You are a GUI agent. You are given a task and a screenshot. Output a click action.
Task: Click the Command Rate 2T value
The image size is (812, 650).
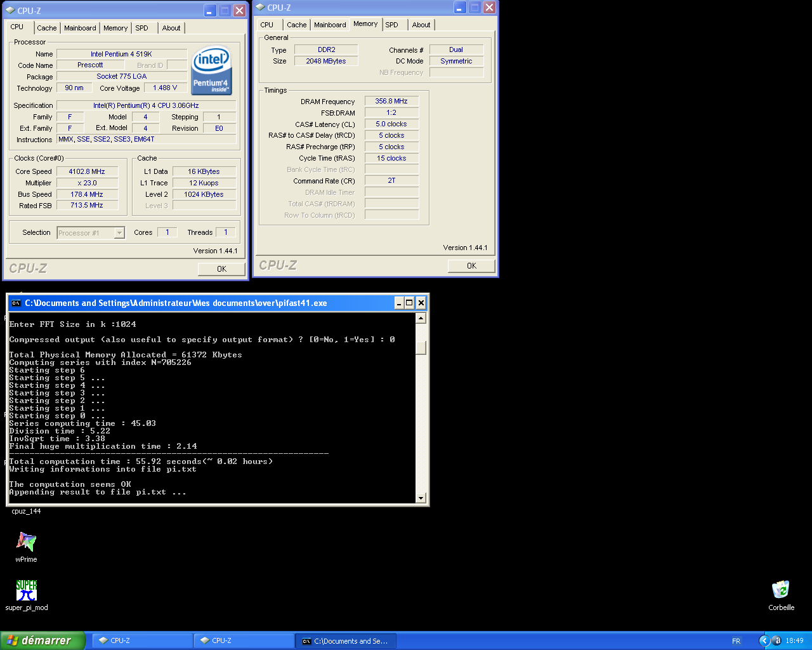tap(391, 180)
